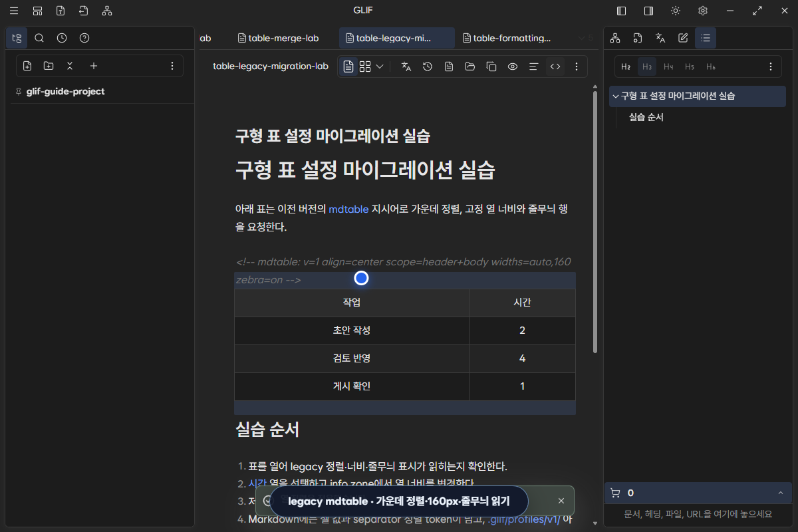Select grid block view mode
Viewport: 798px width, 532px height.
pyautogui.click(x=365, y=66)
